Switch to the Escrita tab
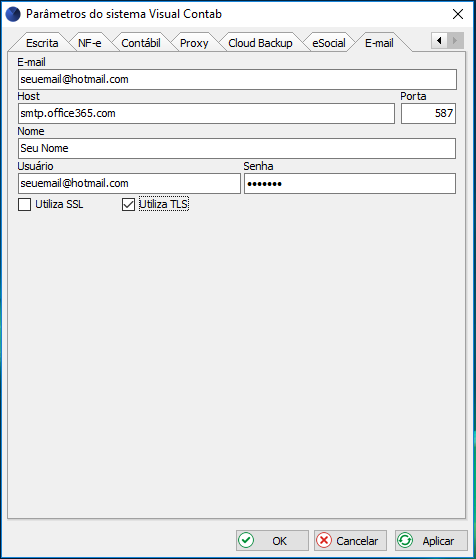Viewport: 476px width, 559px height. click(x=42, y=43)
